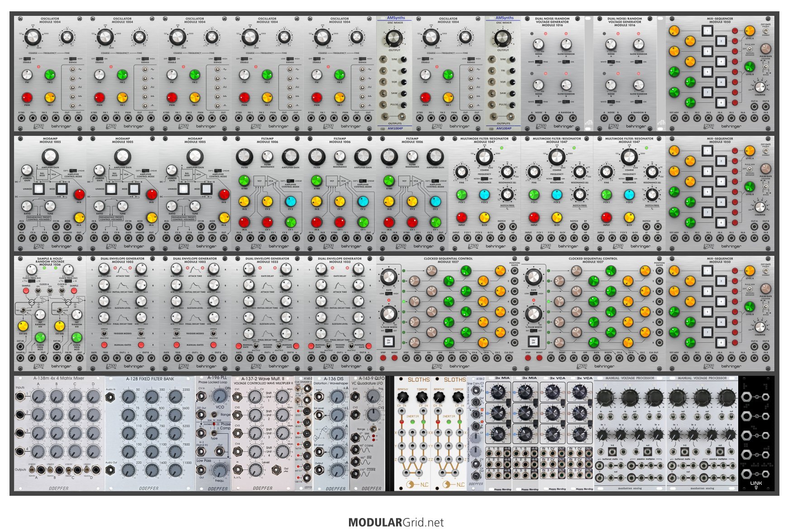Viewport: 793px width, 532px height.
Task: Click the "A-138m 4x 4 Matrix Mixer" title
Action: 59,379
